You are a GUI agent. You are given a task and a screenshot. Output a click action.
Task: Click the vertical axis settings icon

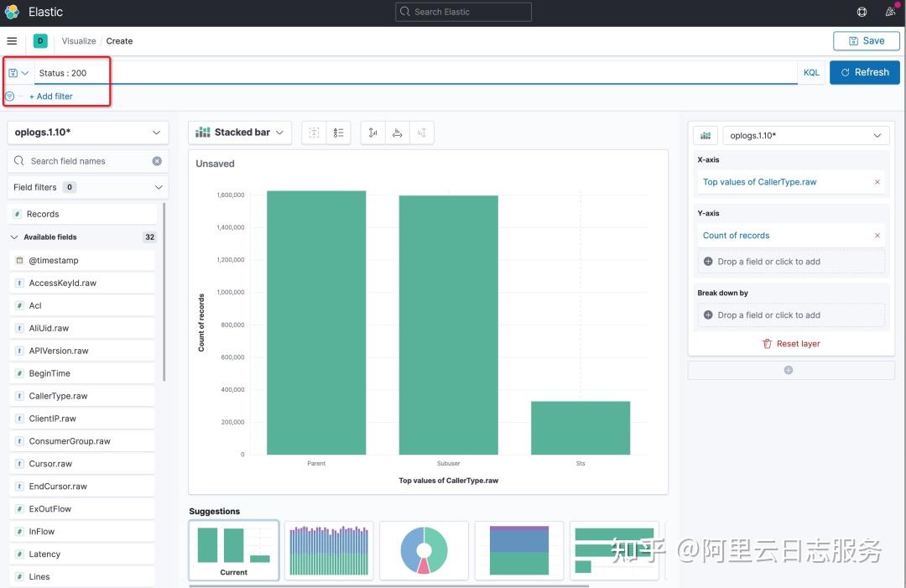pos(372,132)
